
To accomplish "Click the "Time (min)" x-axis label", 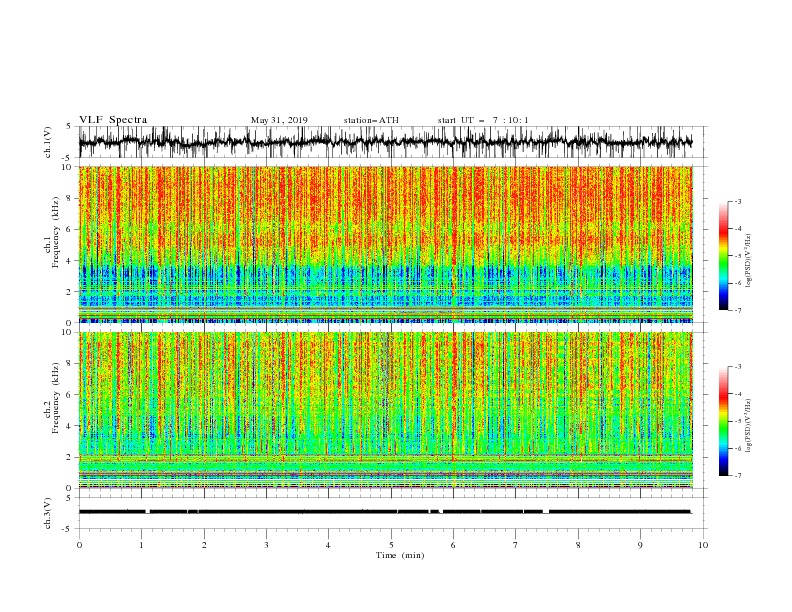I will [400, 555].
